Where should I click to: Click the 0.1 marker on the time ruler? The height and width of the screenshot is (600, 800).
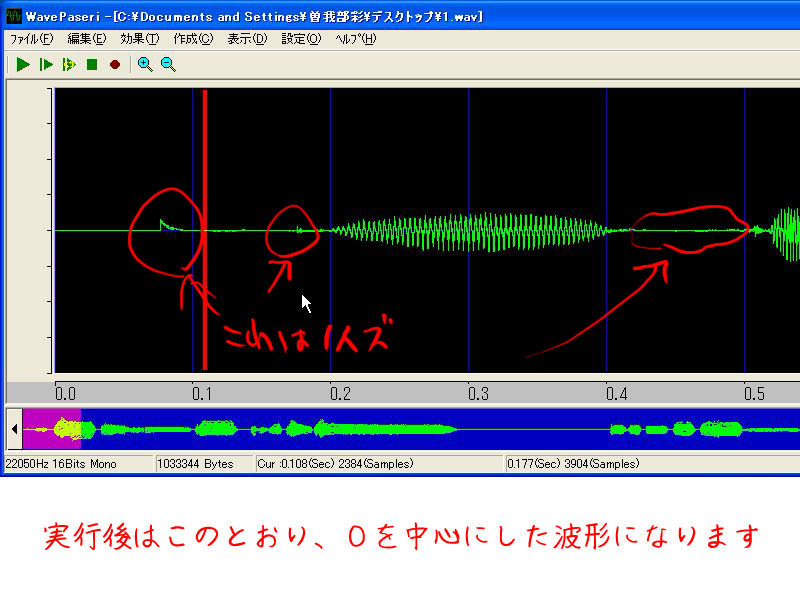tap(202, 394)
